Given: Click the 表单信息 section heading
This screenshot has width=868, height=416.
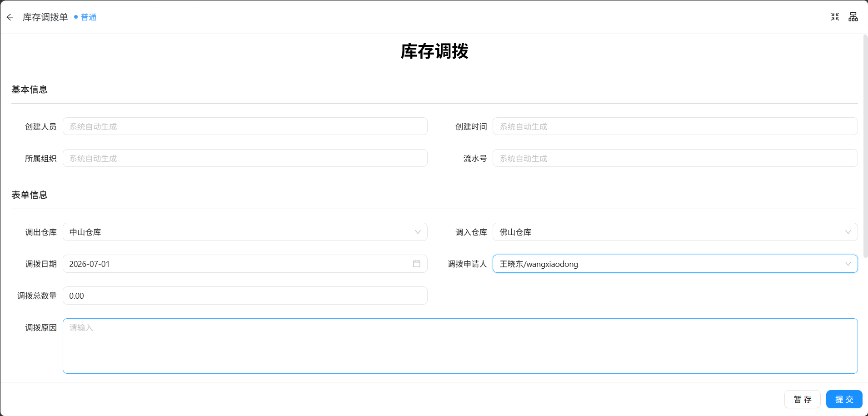Looking at the screenshot, I should (x=30, y=195).
